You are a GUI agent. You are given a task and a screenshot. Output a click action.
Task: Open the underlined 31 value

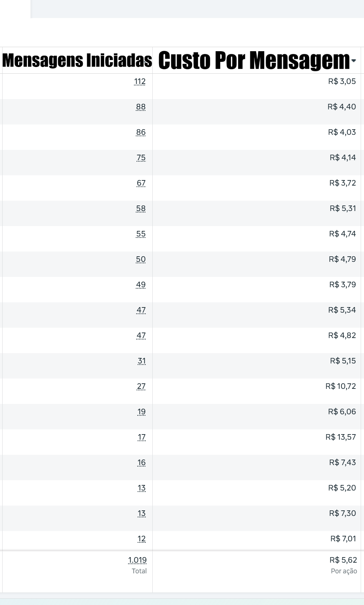click(x=142, y=361)
